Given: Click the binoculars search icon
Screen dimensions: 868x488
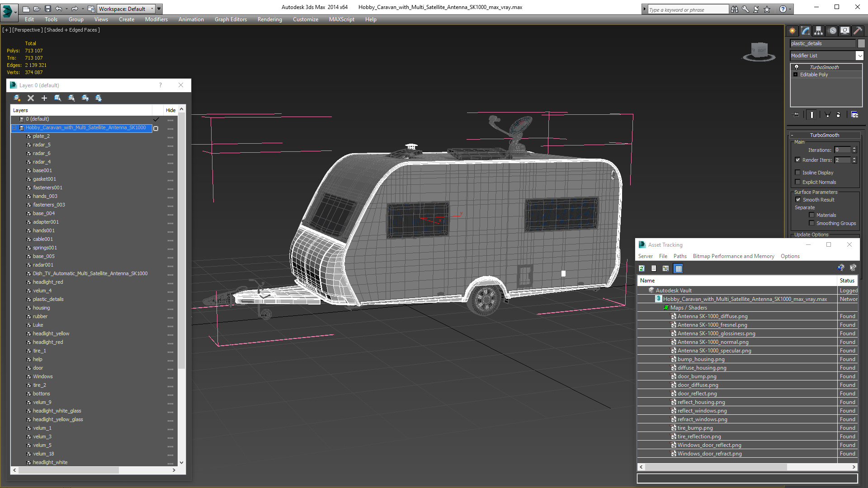Looking at the screenshot, I should click(x=735, y=9).
